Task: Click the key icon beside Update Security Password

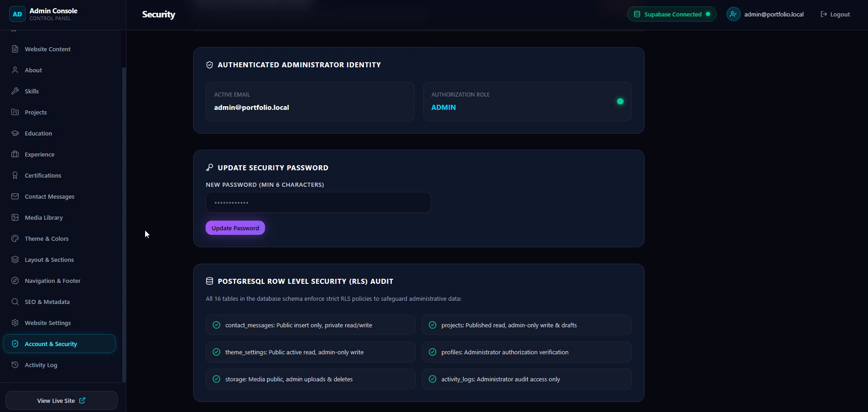Action: click(x=210, y=168)
